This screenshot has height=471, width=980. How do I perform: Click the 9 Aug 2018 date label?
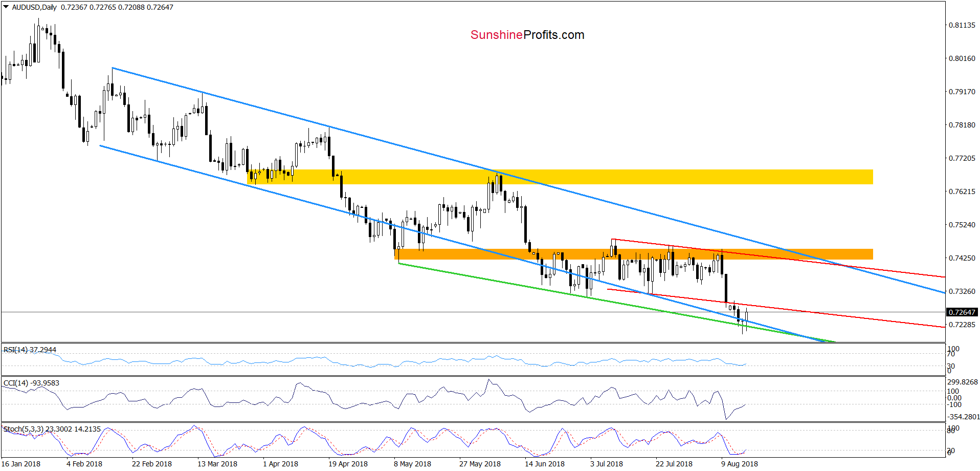pos(740,464)
